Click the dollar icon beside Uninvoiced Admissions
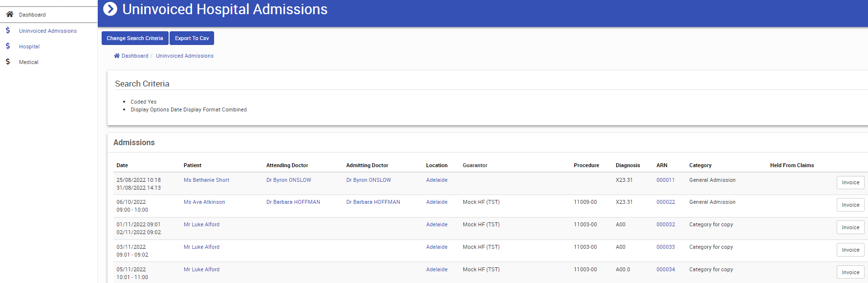The image size is (868, 283). click(x=8, y=30)
